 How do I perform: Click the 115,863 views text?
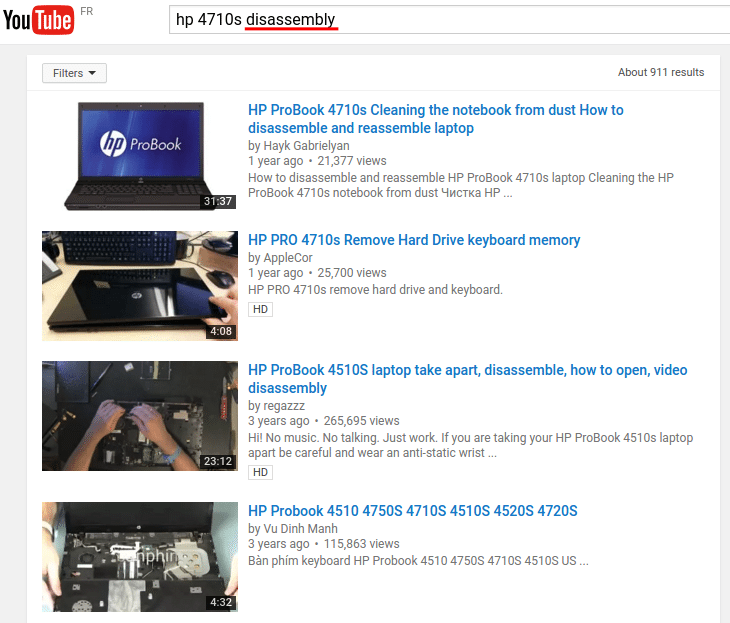361,543
